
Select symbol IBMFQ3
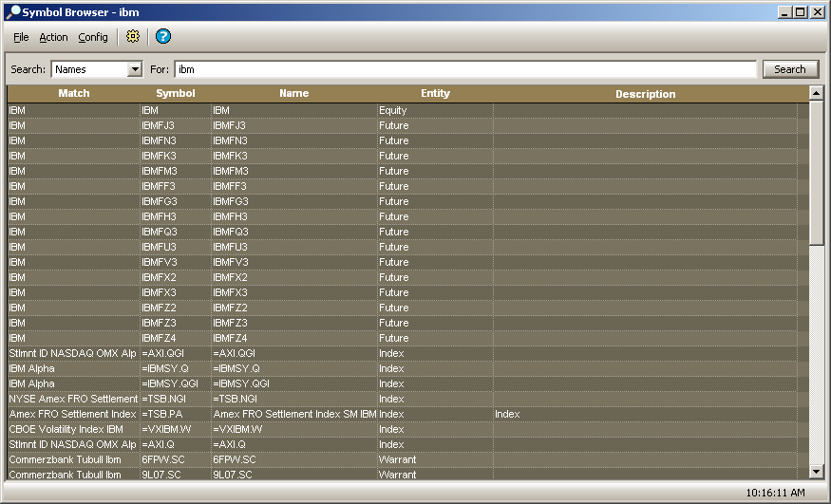click(176, 232)
